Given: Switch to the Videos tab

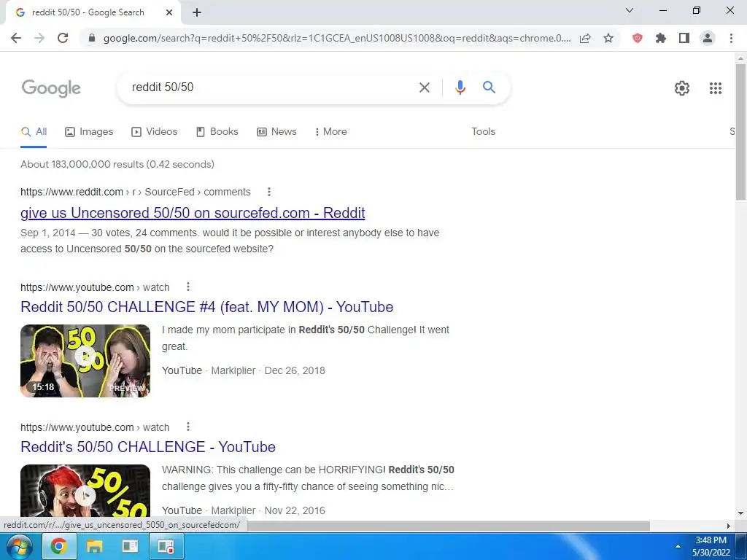Looking at the screenshot, I should (x=155, y=132).
